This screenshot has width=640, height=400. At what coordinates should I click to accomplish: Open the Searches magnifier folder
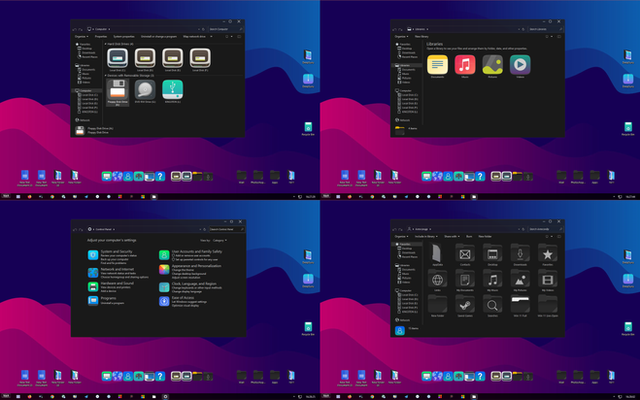click(x=492, y=304)
